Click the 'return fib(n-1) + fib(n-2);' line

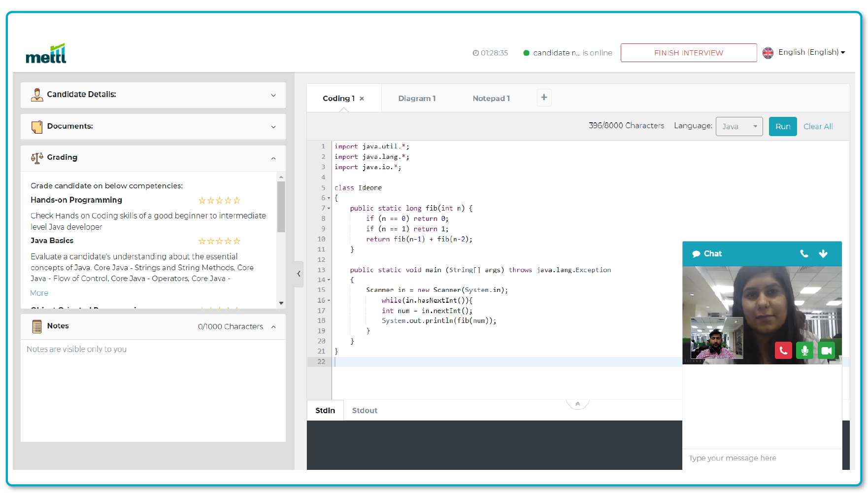[x=419, y=239]
